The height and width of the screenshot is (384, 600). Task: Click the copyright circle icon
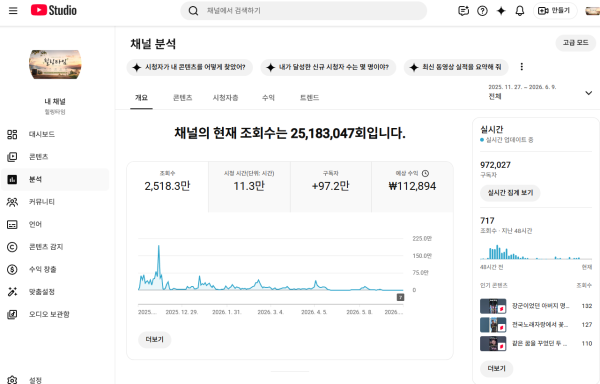(x=12, y=247)
